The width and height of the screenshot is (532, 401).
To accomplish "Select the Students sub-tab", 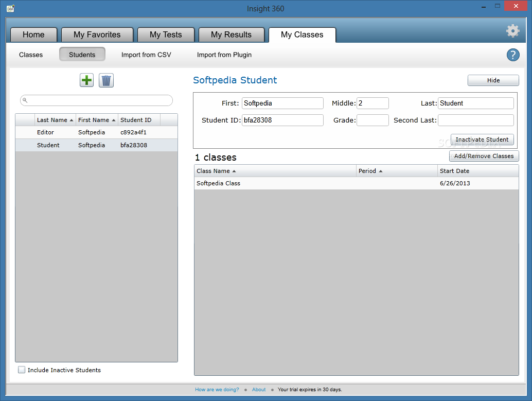I will click(82, 55).
